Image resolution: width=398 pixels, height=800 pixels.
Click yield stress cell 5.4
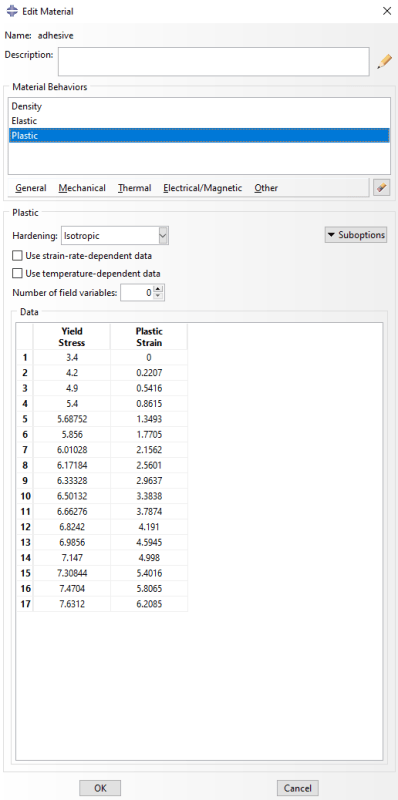coord(71,404)
